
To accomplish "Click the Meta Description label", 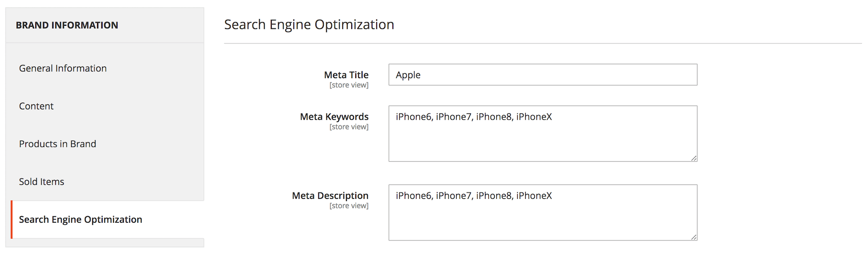I will [x=330, y=196].
